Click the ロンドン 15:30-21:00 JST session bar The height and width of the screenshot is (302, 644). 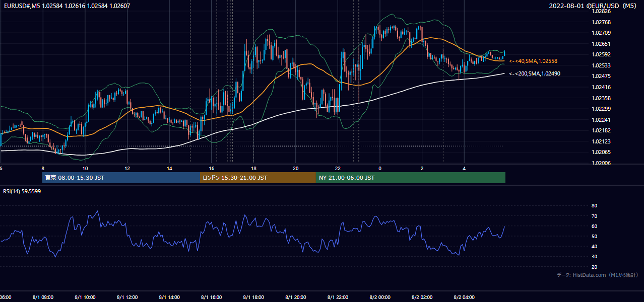[258, 178]
